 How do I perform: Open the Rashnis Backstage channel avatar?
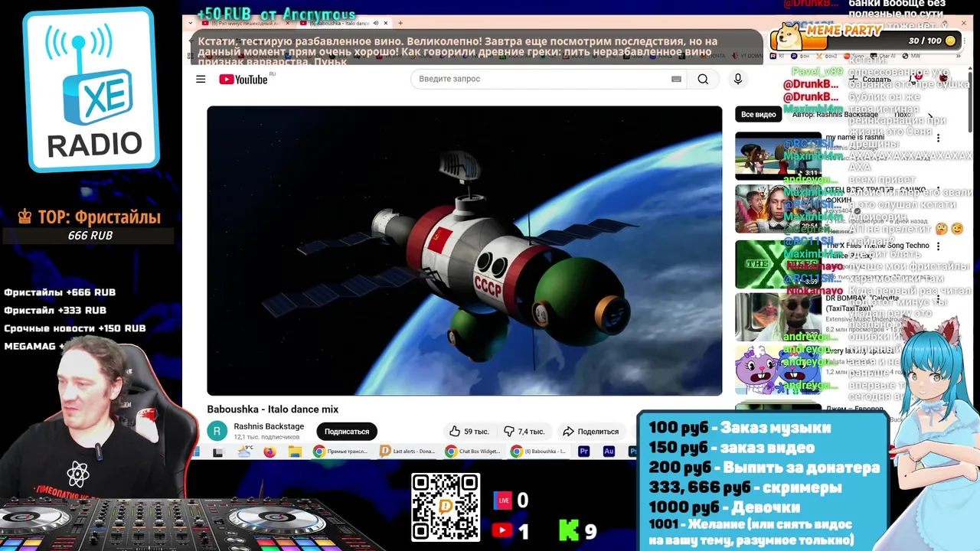click(217, 432)
